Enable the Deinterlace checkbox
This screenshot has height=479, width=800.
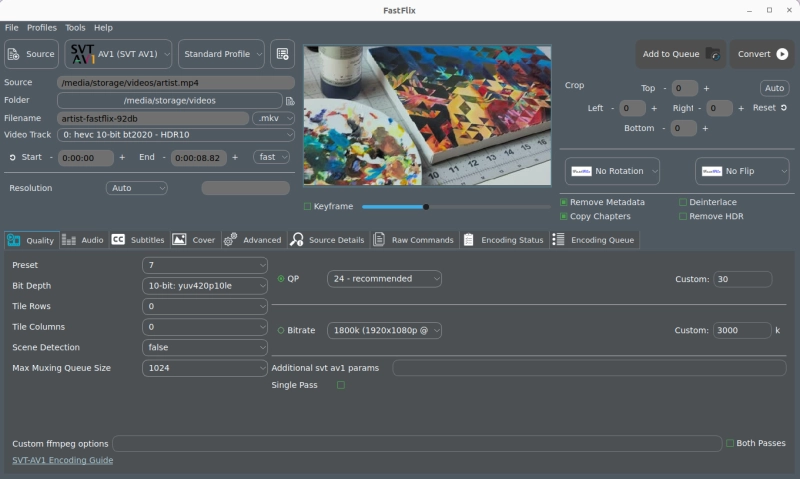tap(683, 202)
